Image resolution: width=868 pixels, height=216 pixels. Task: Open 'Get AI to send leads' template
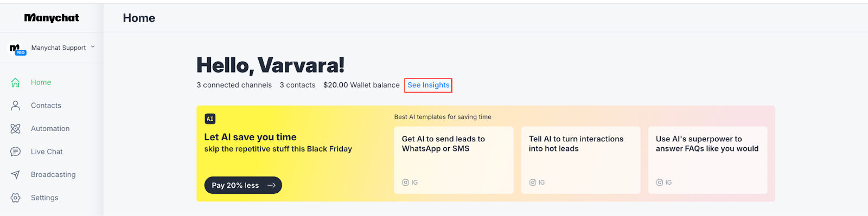click(x=454, y=160)
